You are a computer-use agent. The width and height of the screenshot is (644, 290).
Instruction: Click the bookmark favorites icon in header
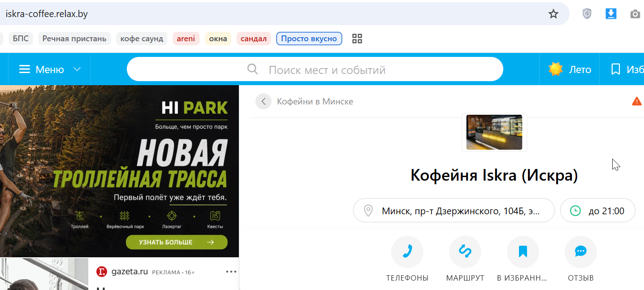coord(616,69)
